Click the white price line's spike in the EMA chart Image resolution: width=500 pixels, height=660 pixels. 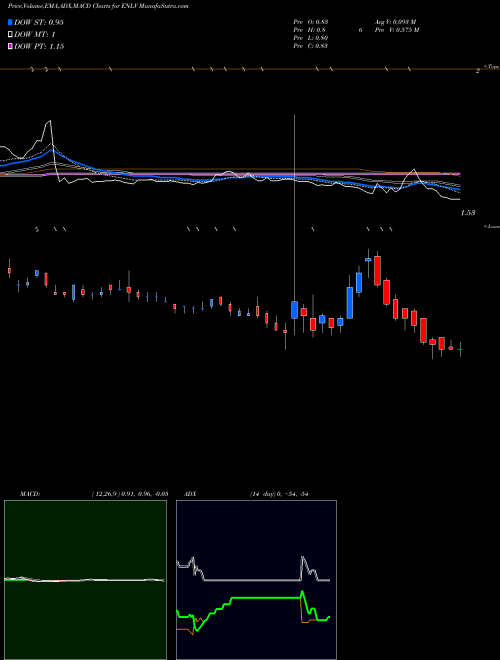[50, 122]
